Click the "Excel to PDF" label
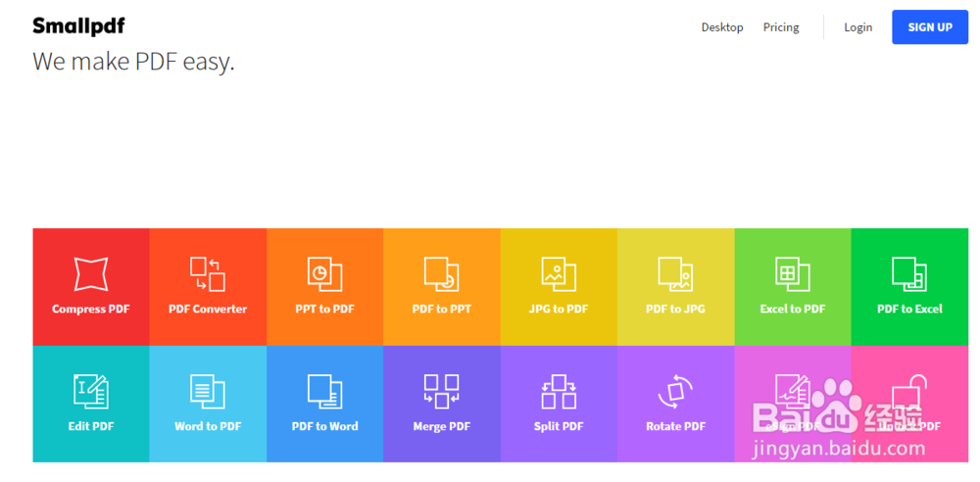This screenshot has height=482, width=980. point(793,309)
